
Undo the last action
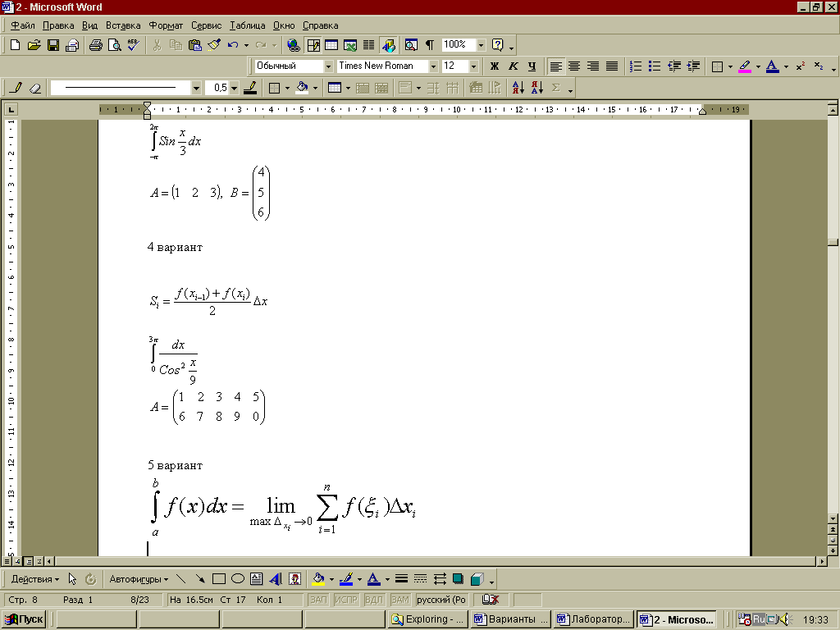[232, 45]
